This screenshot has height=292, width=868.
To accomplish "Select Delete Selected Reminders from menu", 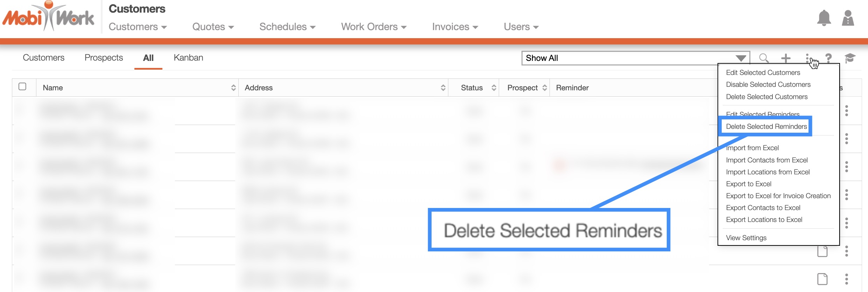I will (x=766, y=126).
